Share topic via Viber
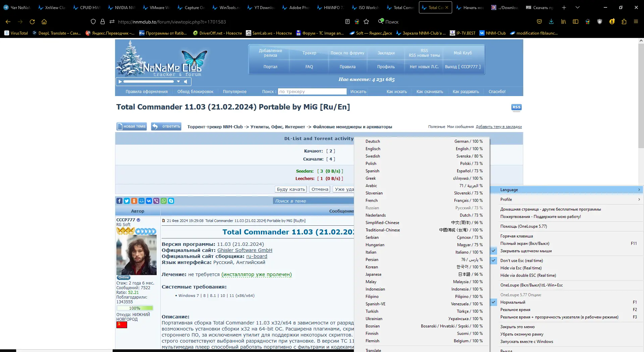The image size is (644, 352). [x=156, y=201]
